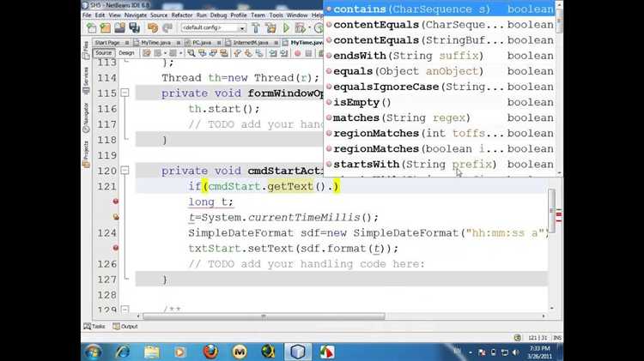This screenshot has width=644, height=361.
Task: Open the default config dropdown
Action: (x=213, y=28)
